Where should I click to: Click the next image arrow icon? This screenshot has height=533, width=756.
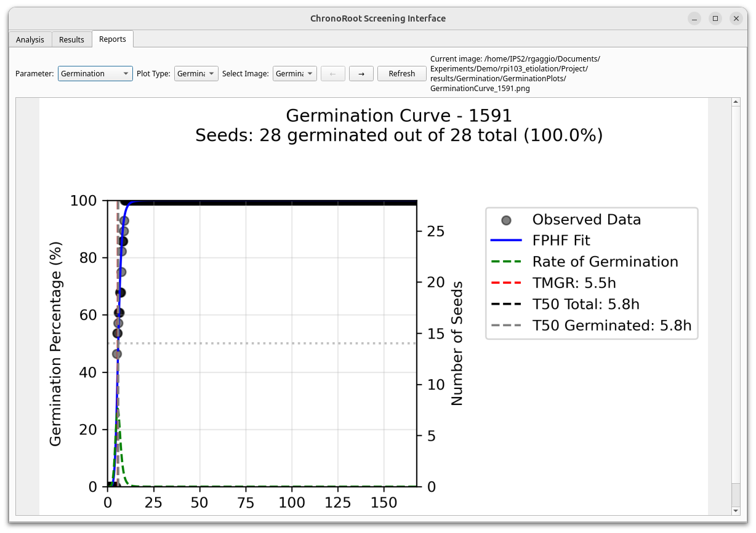(361, 73)
